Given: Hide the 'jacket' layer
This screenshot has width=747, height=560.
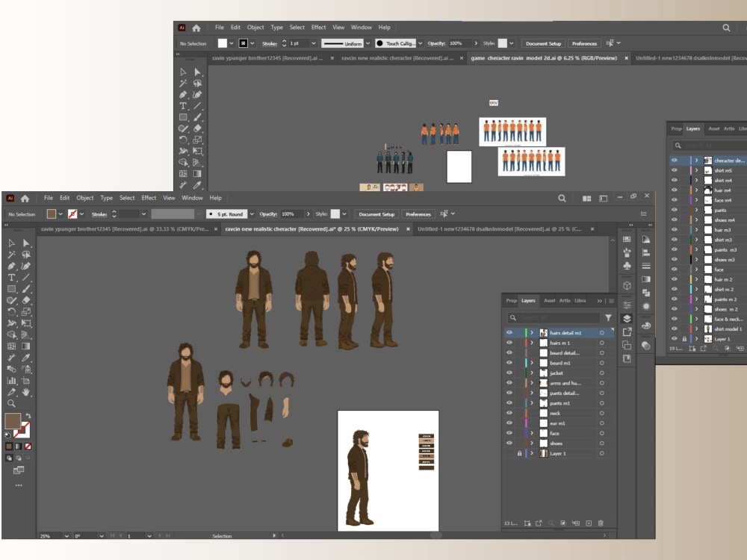Looking at the screenshot, I should point(509,373).
